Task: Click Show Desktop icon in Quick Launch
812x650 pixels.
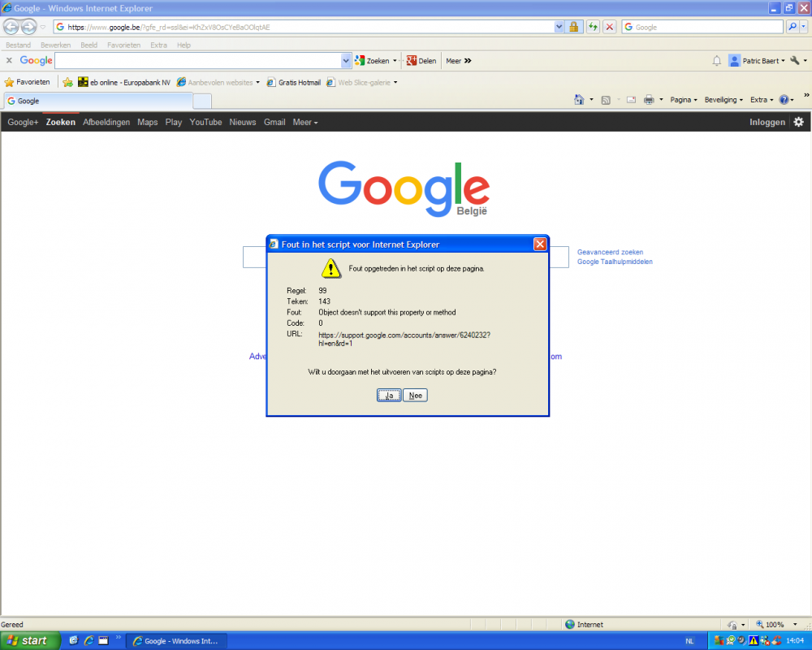Action: tap(104, 640)
